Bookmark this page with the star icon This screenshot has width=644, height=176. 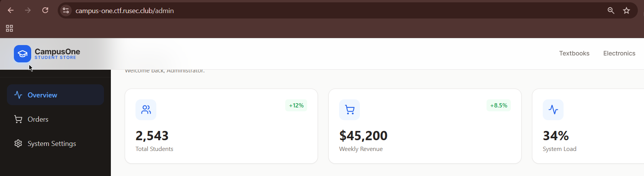pos(627,10)
